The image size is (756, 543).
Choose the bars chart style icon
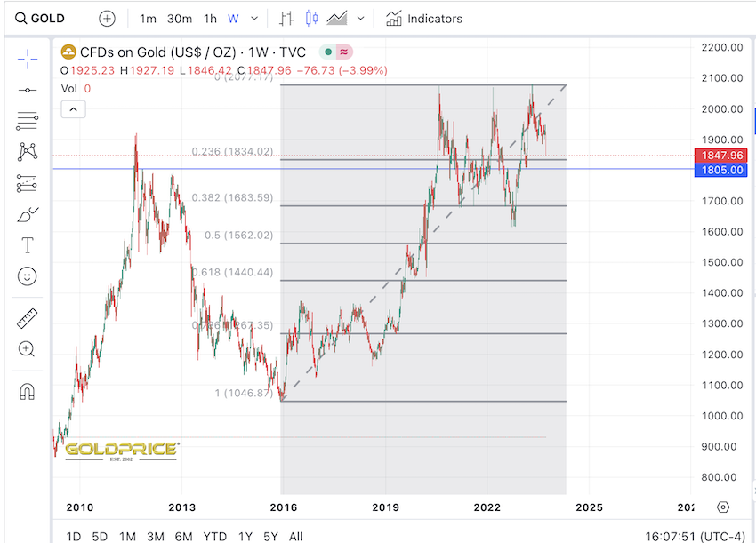coord(286,19)
